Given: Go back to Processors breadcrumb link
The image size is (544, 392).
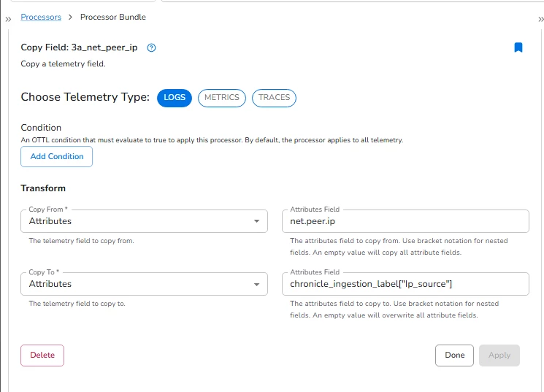Looking at the screenshot, I should (x=41, y=17).
